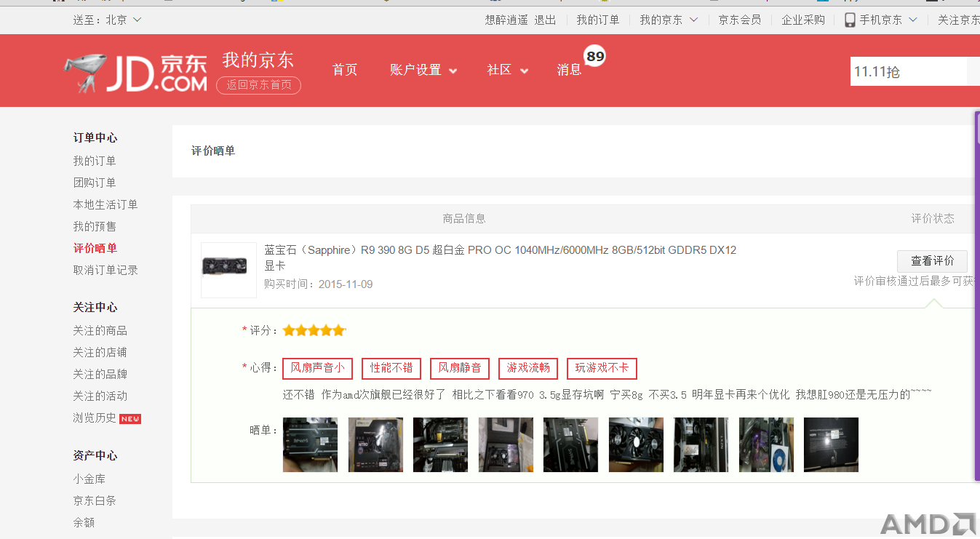Open the 蓝宝石 R9 390 product title link
This screenshot has width=980, height=539.
click(501, 257)
